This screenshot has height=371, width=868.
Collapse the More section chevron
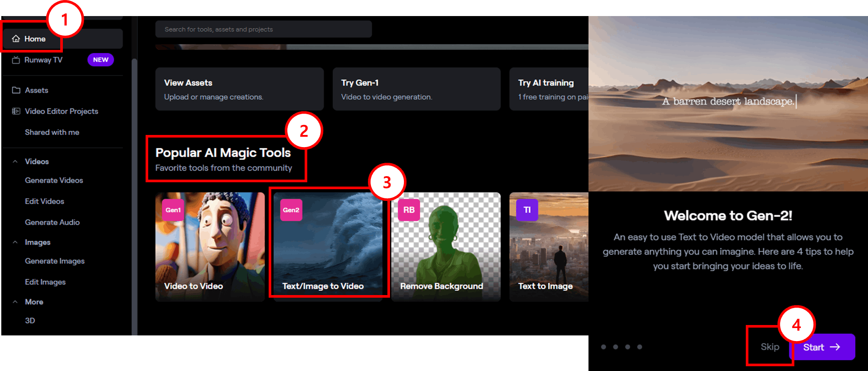pos(15,302)
